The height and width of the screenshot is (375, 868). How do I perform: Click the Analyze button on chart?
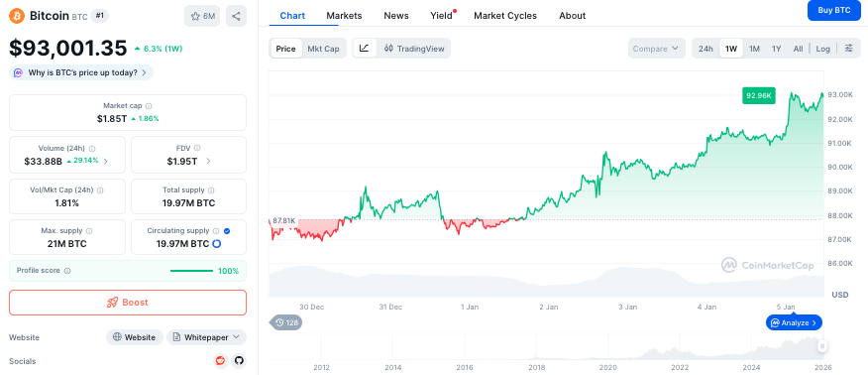(x=795, y=322)
